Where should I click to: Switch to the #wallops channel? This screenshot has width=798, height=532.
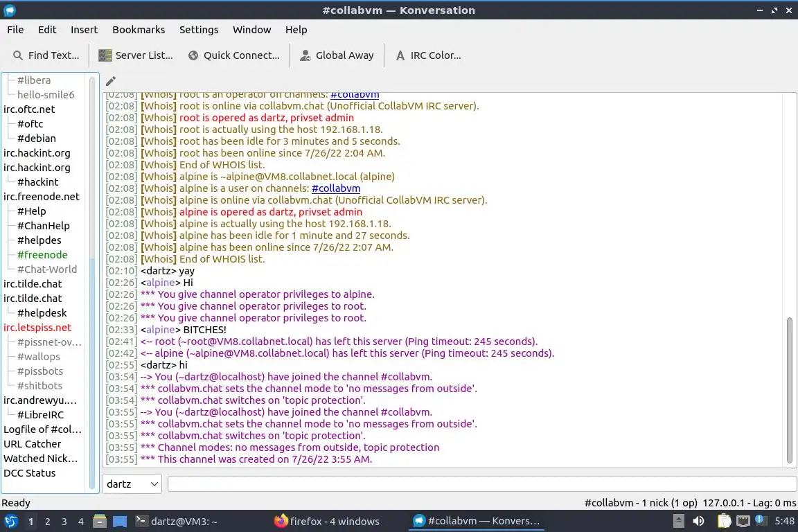[x=38, y=356]
